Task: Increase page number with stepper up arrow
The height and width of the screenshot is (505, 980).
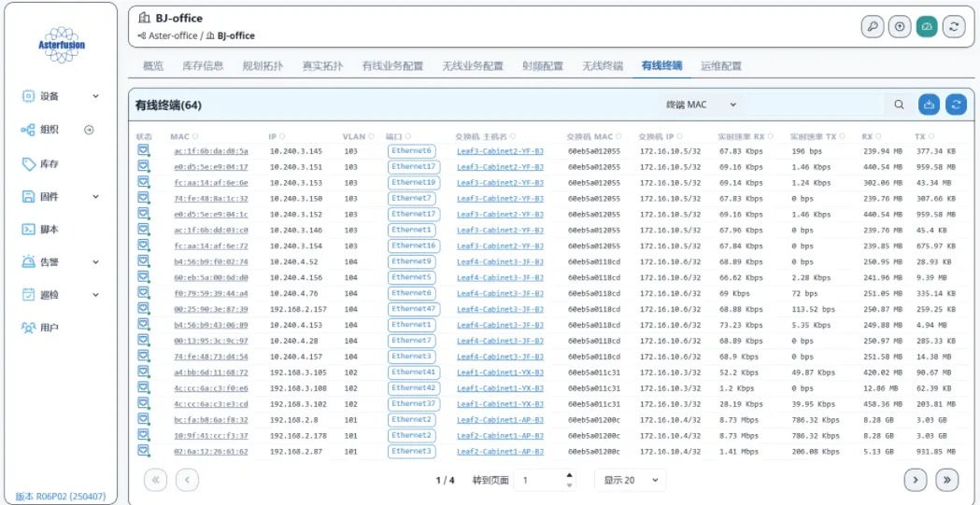Action: pos(569,475)
